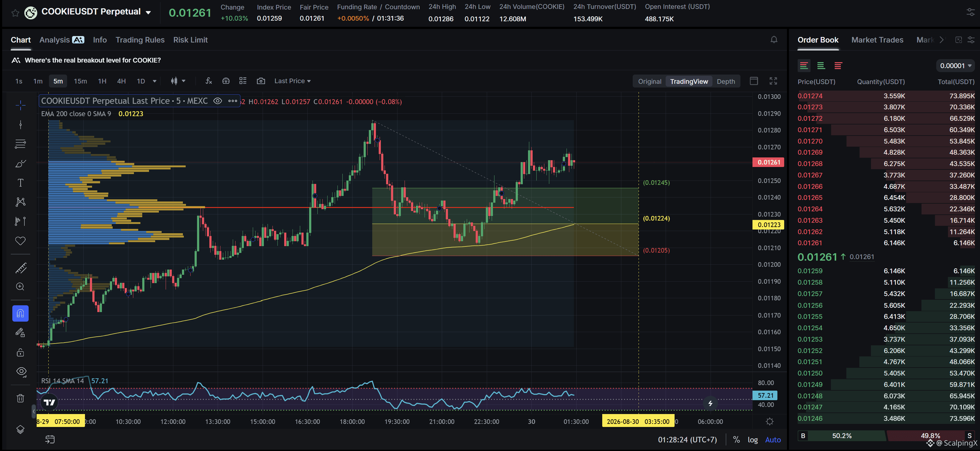Set a price alert bell
The image size is (980, 451).
click(x=774, y=39)
